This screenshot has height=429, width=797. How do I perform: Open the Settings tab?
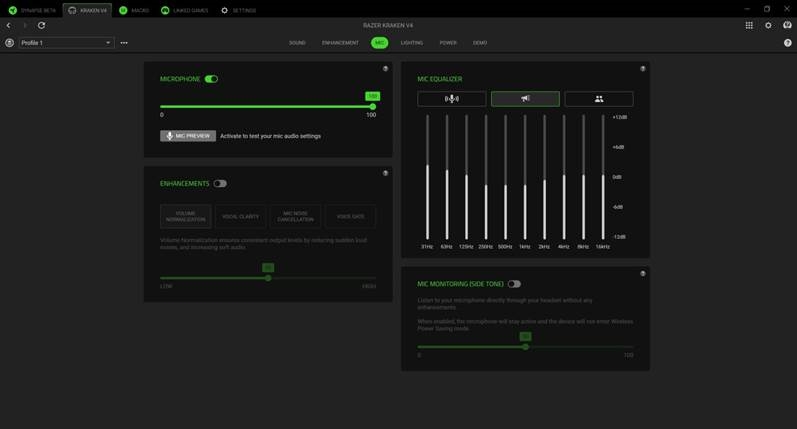238,10
